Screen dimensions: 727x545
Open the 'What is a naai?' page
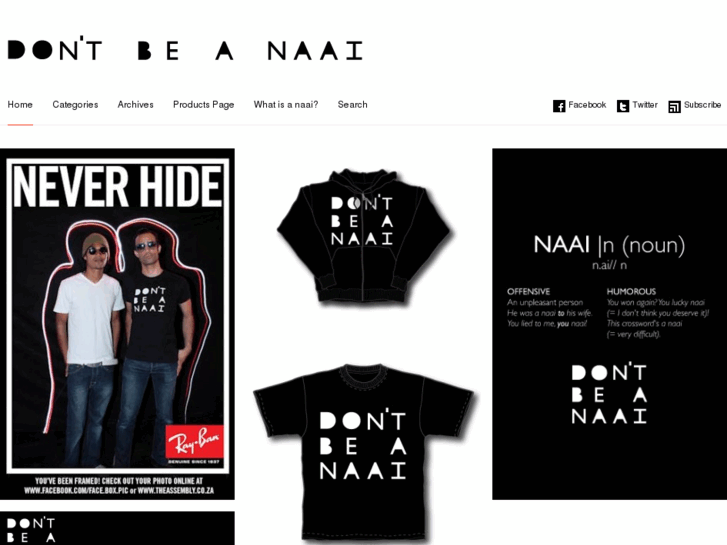[286, 104]
